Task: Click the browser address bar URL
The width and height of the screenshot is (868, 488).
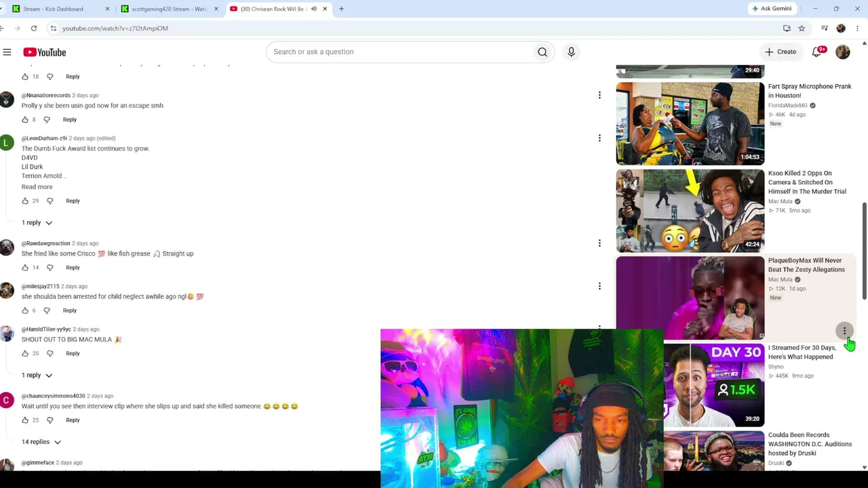Action: (115, 28)
